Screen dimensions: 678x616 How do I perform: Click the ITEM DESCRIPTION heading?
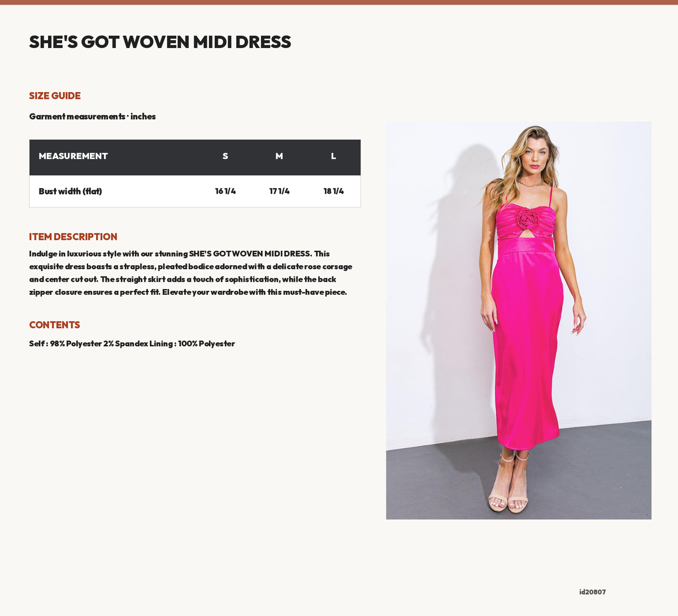point(73,237)
